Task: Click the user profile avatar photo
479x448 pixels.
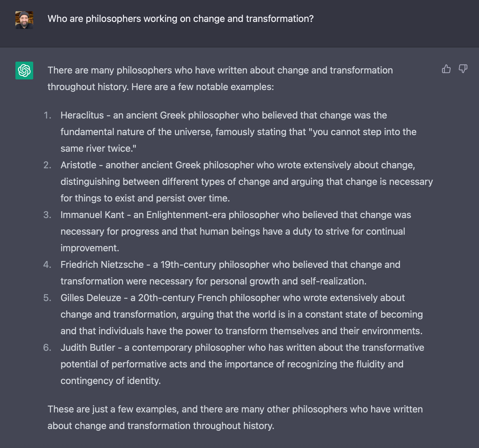Action: pos(24,20)
